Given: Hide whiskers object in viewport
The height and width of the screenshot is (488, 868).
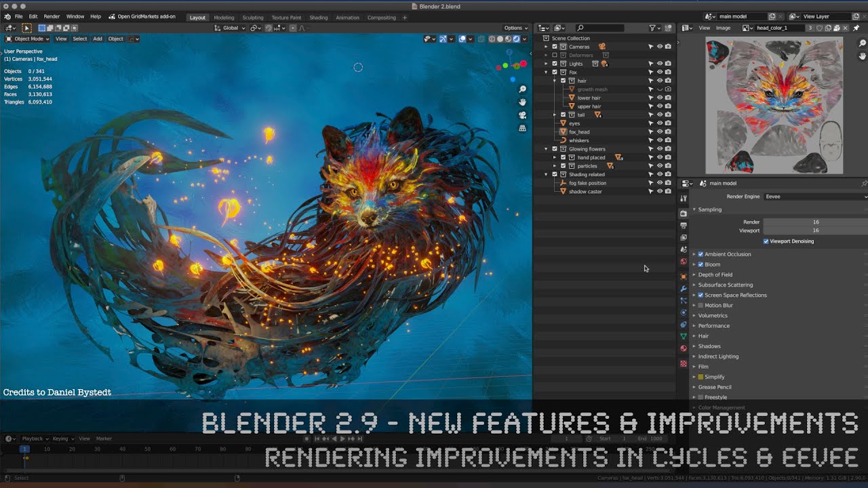Looking at the screenshot, I should (659, 140).
